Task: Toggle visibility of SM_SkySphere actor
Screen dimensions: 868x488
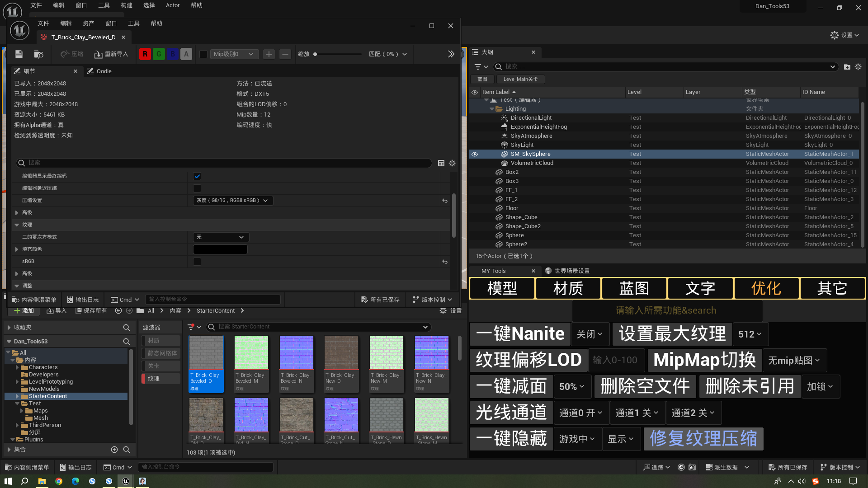Action: (x=475, y=154)
